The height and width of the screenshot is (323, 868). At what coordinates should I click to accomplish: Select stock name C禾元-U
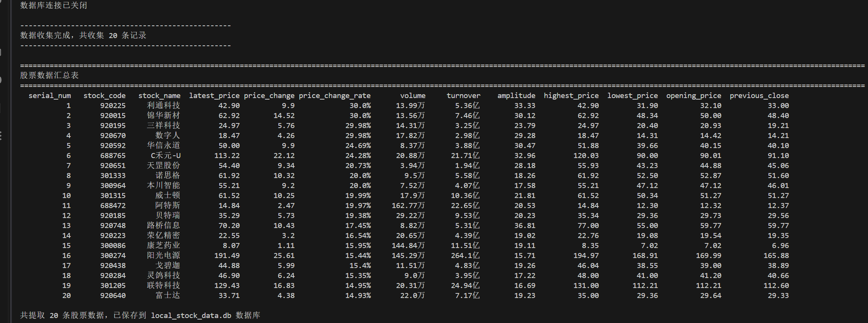(166, 155)
